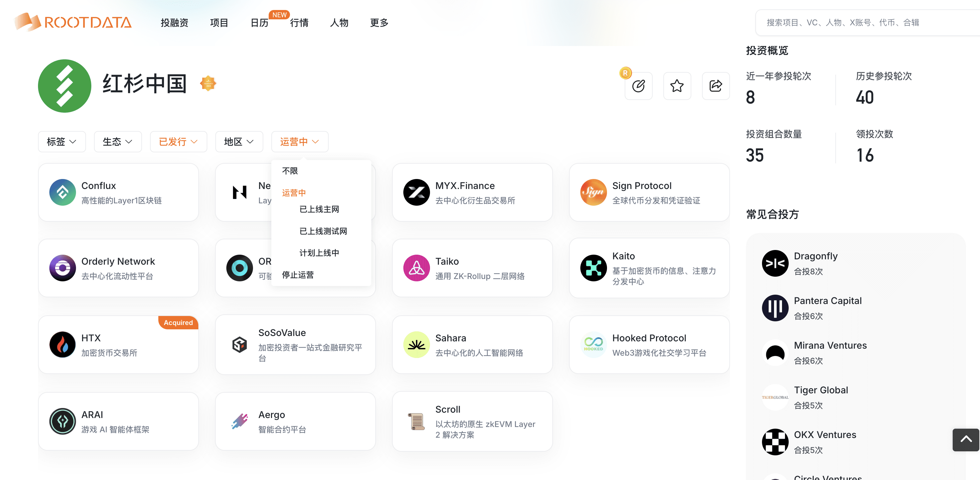
Task: Expand the 标签 filter dropdown
Action: pos(62,142)
